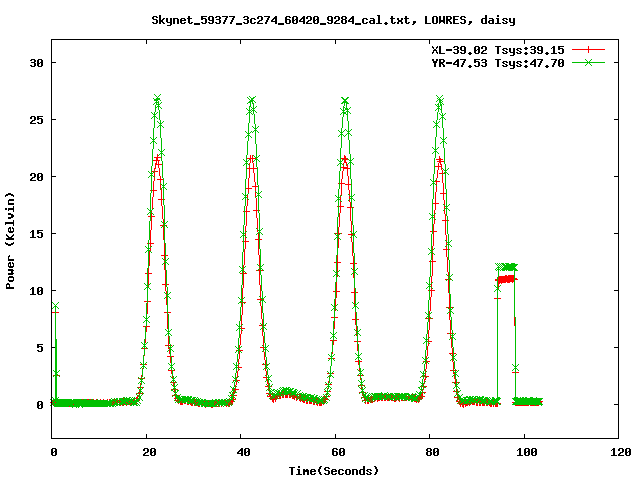Viewport: 640px width, 480px height.
Task: Click the initial green spike near 0 seconds
Action: 56,306
